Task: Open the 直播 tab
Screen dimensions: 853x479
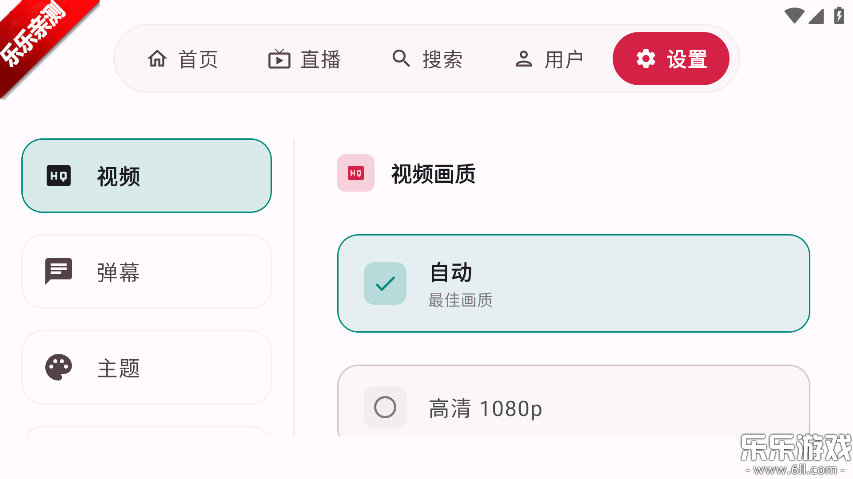Action: click(320, 59)
